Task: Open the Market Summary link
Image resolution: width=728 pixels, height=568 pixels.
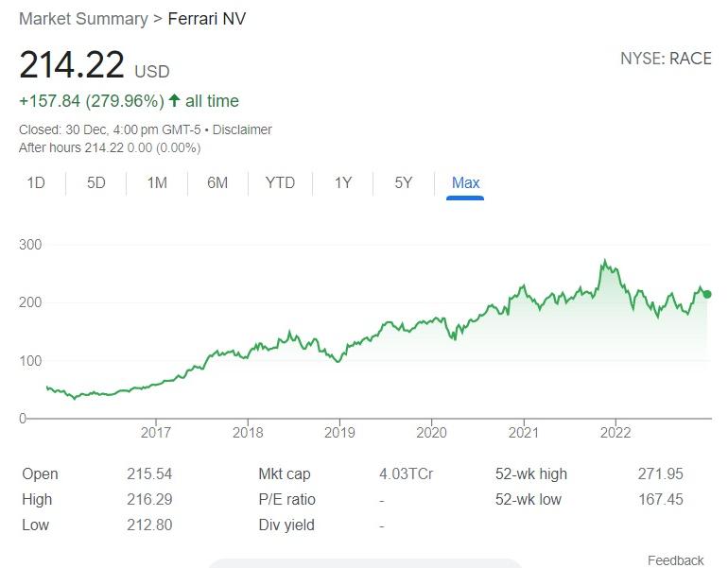Action: (83, 19)
